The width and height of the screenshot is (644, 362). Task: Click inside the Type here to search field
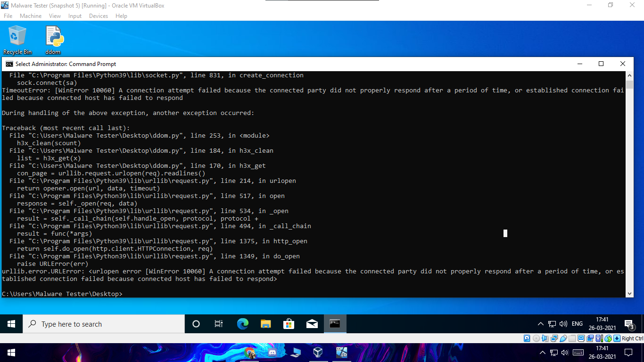pyautogui.click(x=104, y=324)
